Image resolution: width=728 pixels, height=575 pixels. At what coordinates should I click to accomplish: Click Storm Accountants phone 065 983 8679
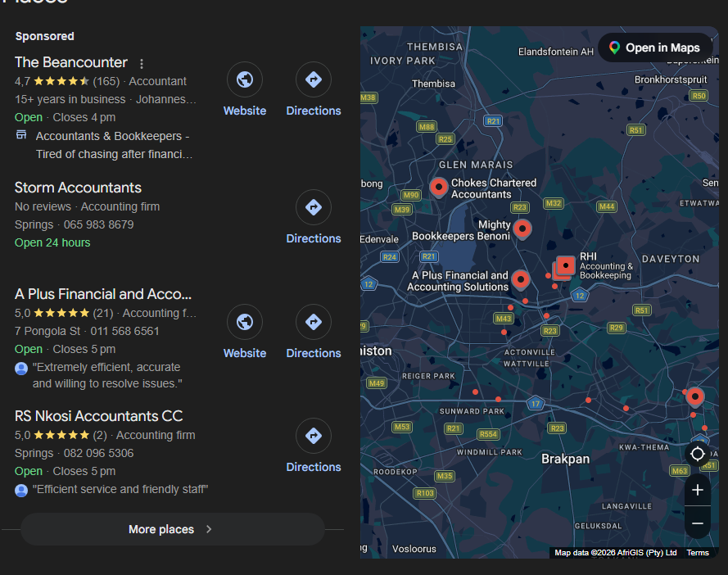point(98,224)
